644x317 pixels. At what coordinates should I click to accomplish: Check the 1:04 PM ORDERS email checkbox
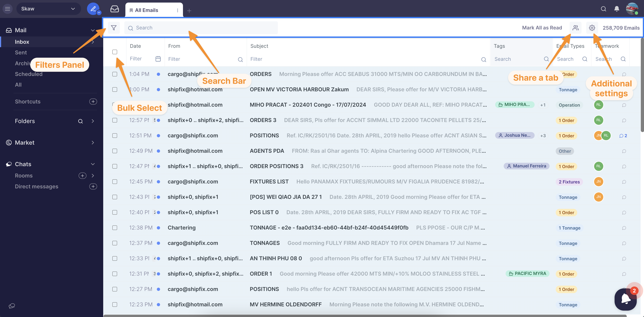(x=115, y=74)
